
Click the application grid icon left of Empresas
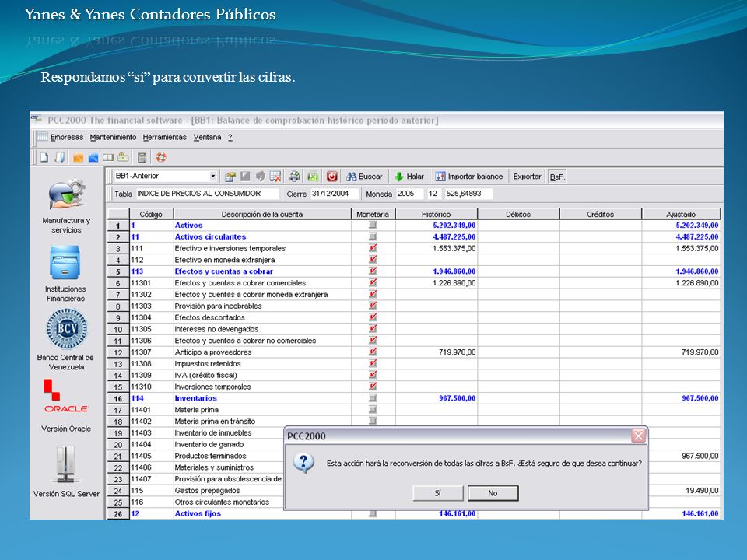(x=42, y=137)
